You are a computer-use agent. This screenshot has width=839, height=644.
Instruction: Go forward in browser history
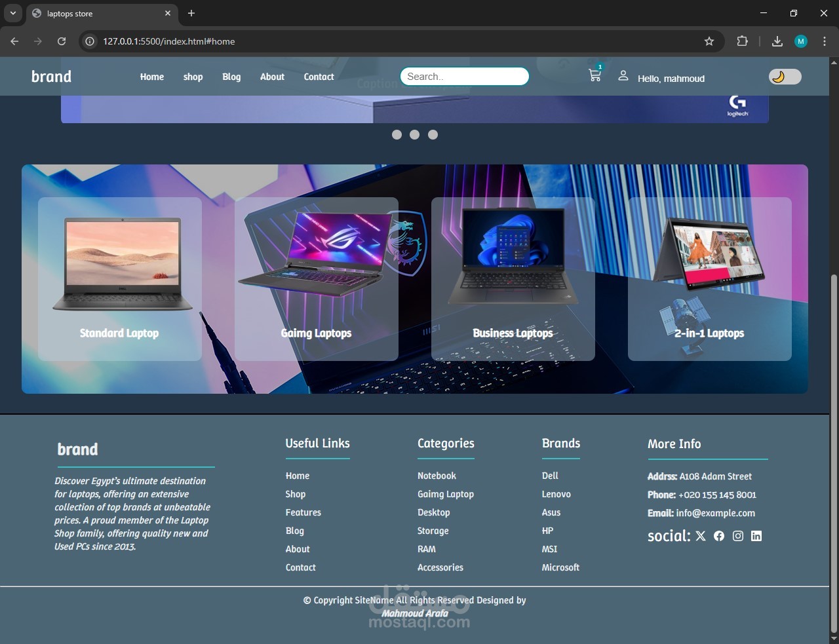[38, 41]
